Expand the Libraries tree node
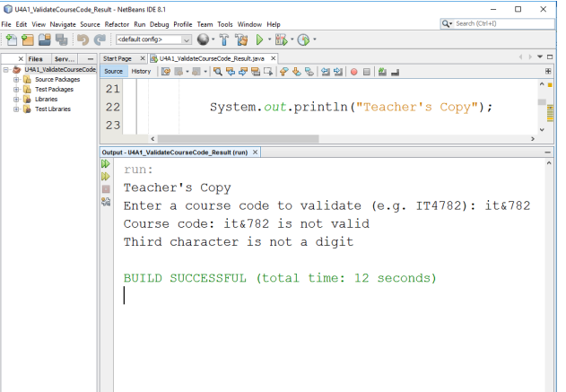The image size is (566, 392). tap(16, 99)
